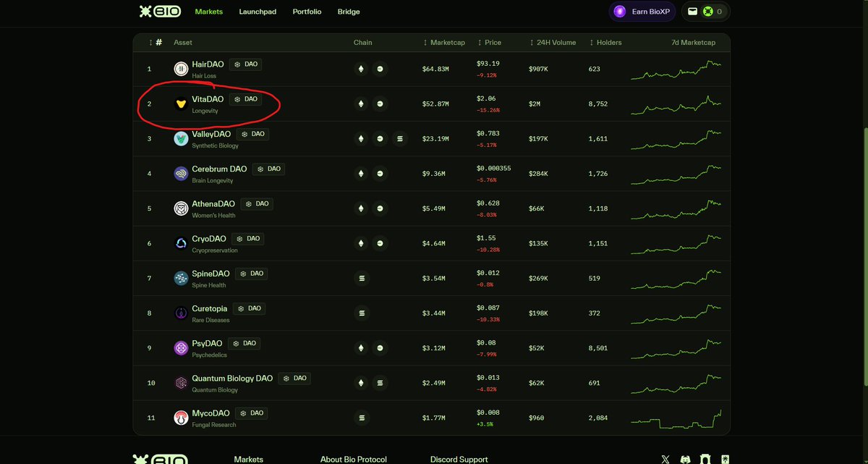Image resolution: width=868 pixels, height=464 pixels.
Task: Click the Women's Health category label
Action: tap(213, 216)
